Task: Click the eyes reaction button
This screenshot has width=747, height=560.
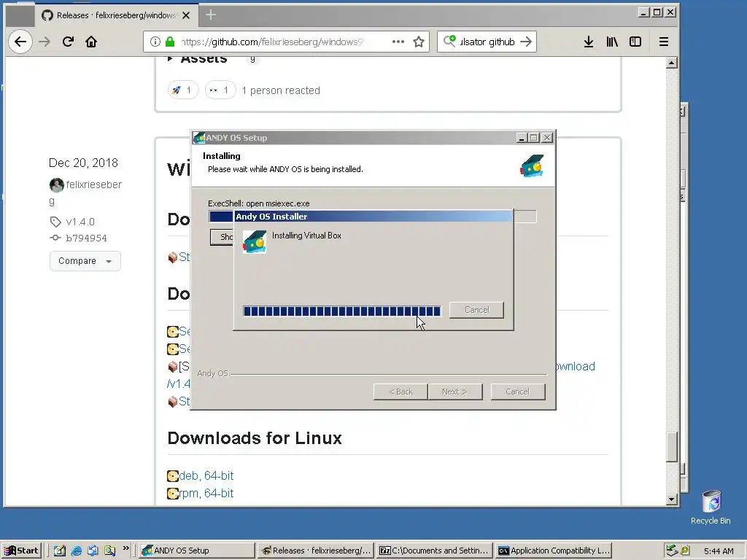Action: (220, 90)
